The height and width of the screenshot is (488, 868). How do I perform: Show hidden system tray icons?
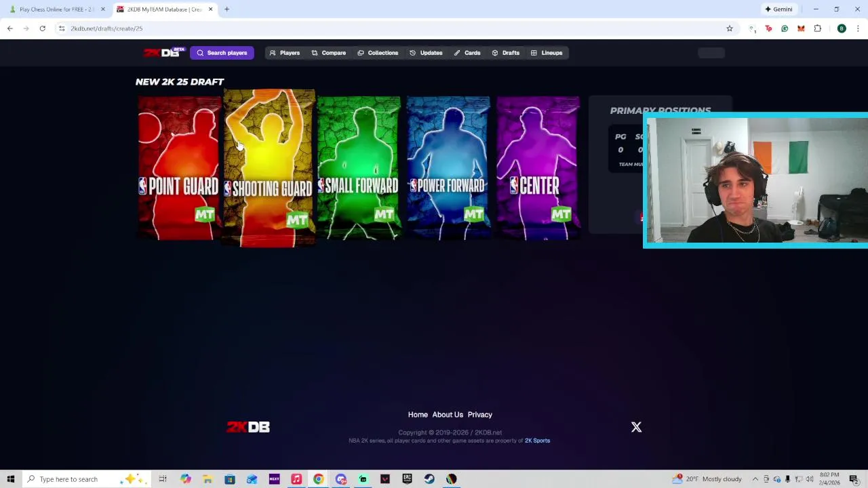[x=755, y=479]
